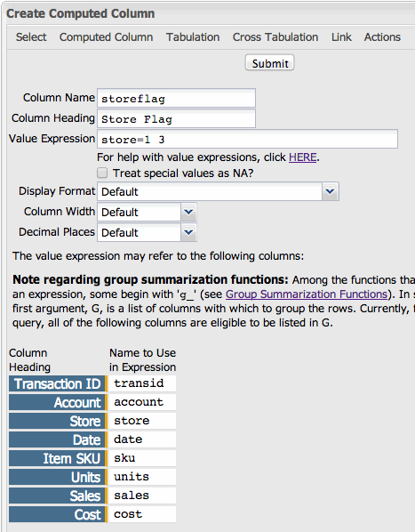Expand the Column Width dropdown arrow
The height and width of the screenshot is (532, 415).
[x=188, y=212]
